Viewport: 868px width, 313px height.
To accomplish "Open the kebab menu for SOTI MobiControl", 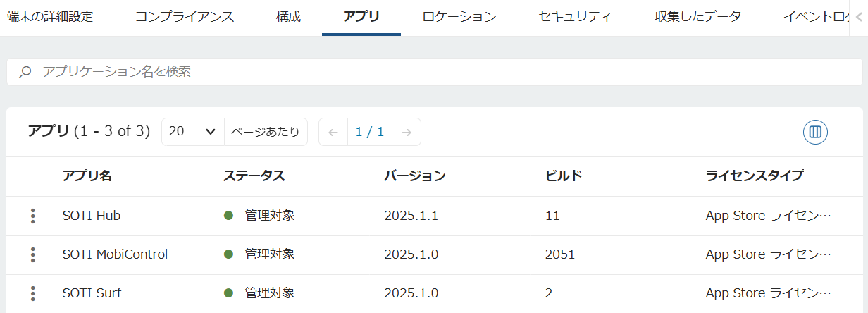I will point(33,255).
